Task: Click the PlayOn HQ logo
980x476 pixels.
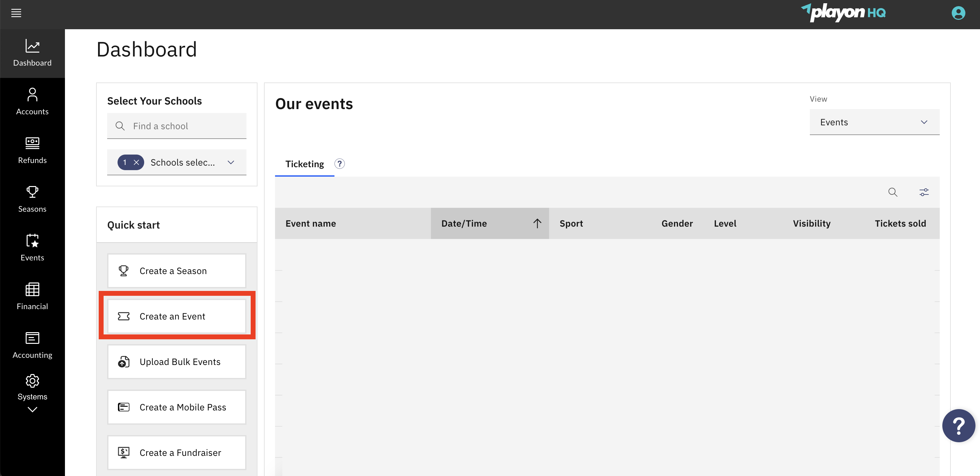Action: (x=843, y=13)
